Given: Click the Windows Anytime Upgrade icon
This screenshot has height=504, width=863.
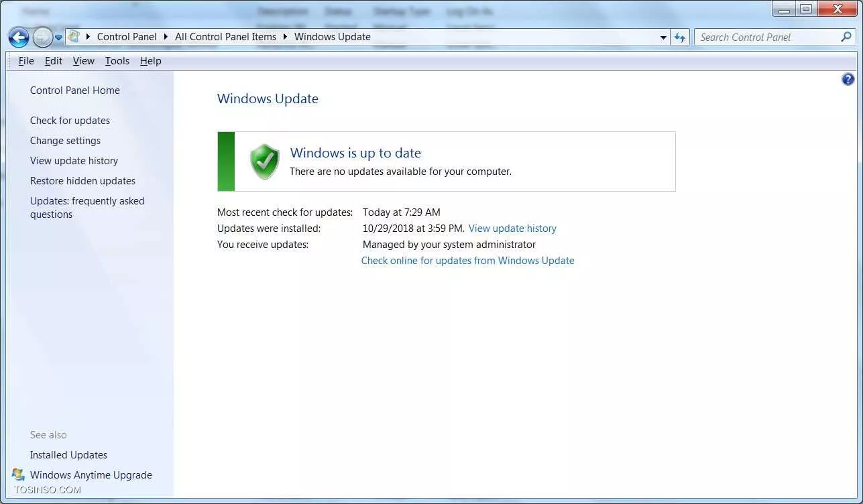Looking at the screenshot, I should click(18, 475).
